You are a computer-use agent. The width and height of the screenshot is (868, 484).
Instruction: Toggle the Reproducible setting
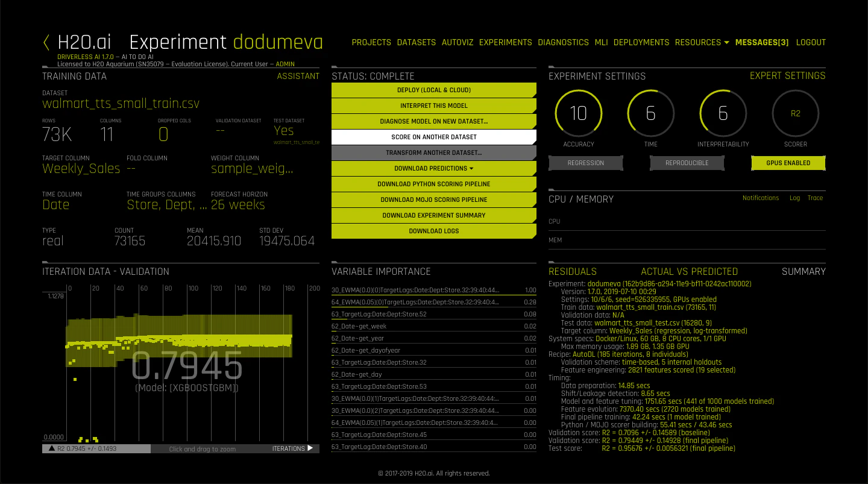click(x=687, y=163)
